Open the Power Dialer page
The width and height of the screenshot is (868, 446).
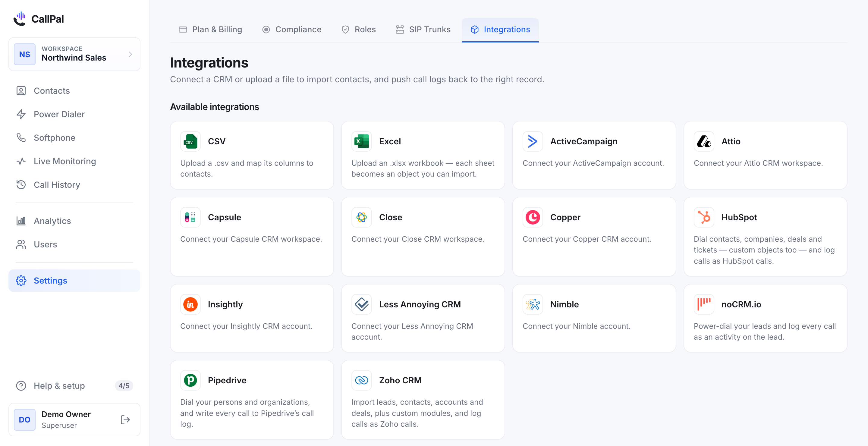(x=74, y=114)
